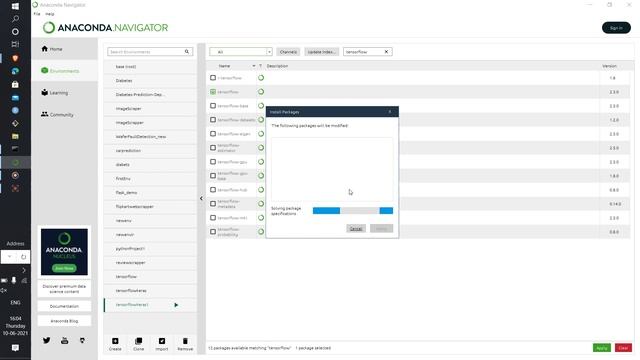Open the Environments section in Navigator
Screen dimensions: 640x360
60,71
